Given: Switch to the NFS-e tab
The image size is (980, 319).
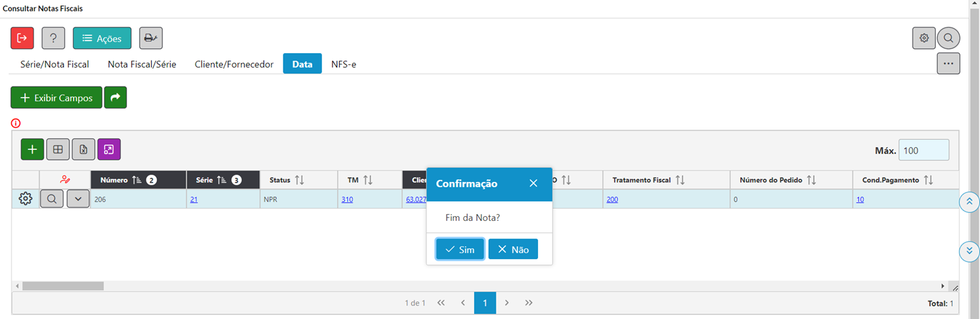Looking at the screenshot, I should tap(344, 64).
